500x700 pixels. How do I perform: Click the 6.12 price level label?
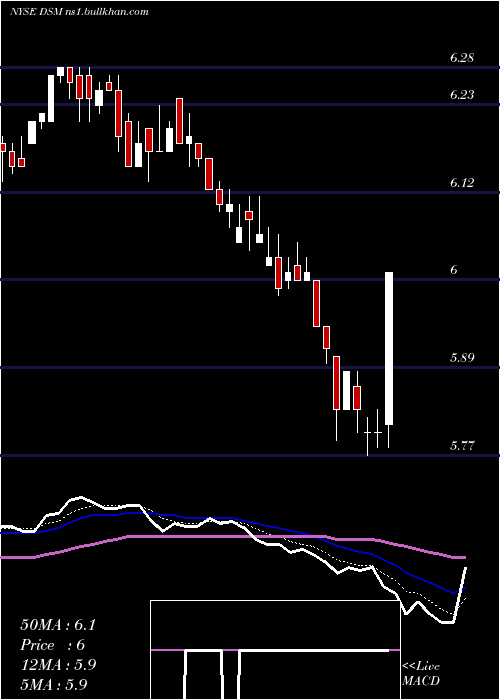[x=462, y=183]
